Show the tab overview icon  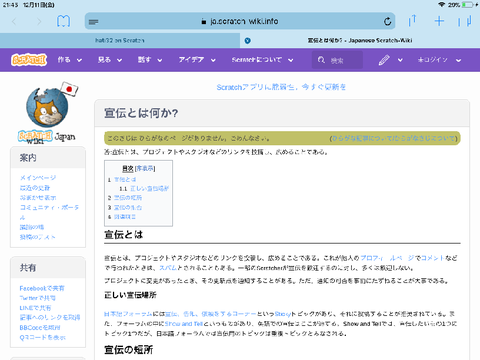coord(465,21)
